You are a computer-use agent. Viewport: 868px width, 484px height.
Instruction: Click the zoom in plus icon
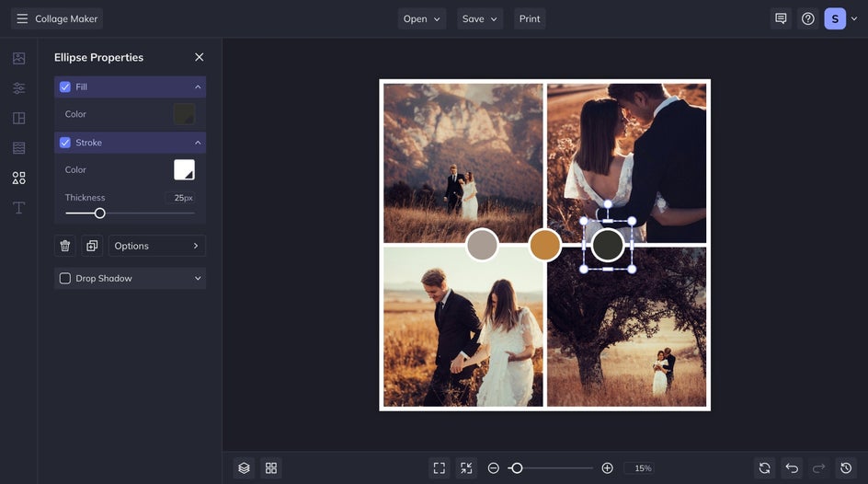coord(607,468)
